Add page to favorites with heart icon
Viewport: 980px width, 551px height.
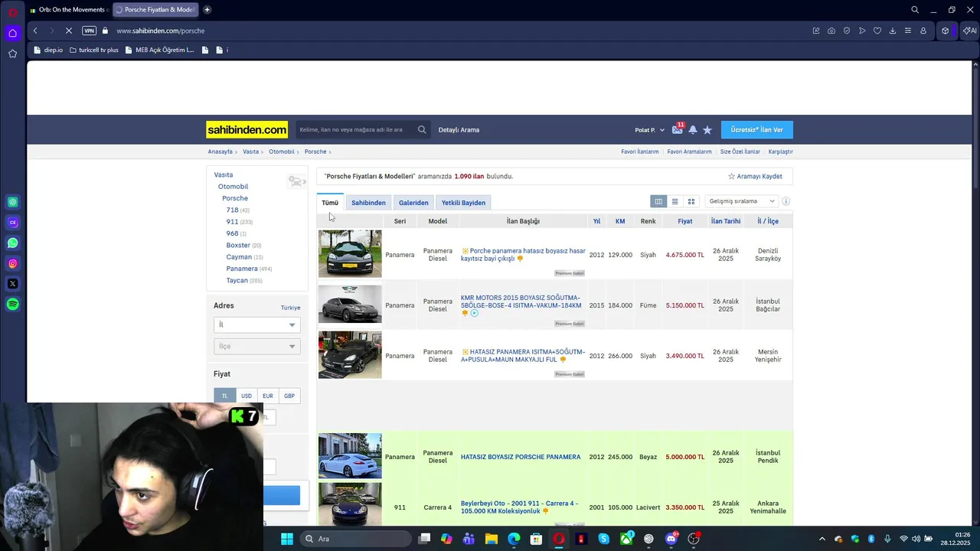tap(877, 31)
